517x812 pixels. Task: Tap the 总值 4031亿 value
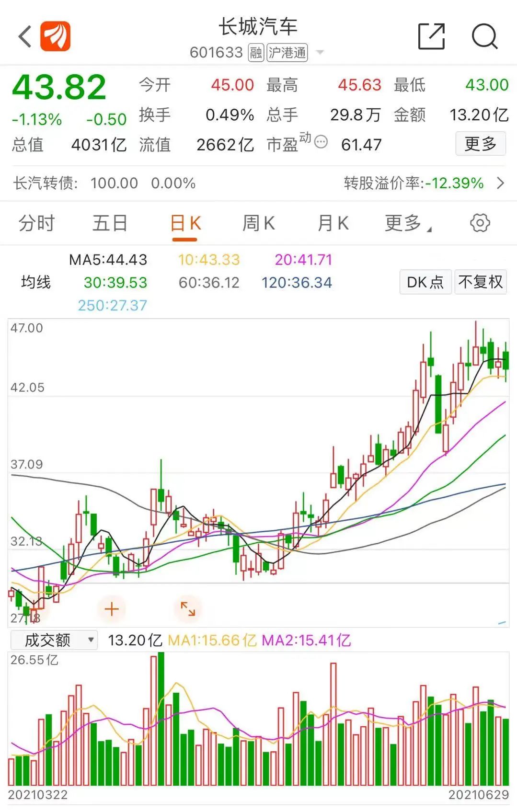tap(99, 145)
